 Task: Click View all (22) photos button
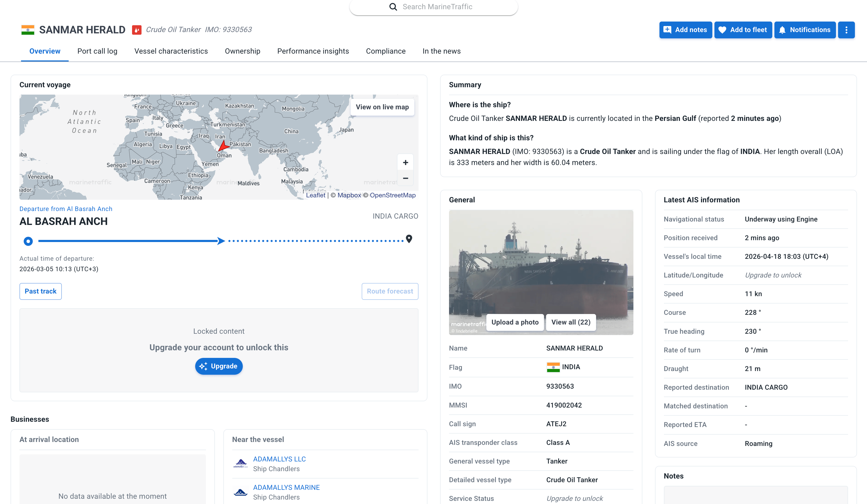571,322
